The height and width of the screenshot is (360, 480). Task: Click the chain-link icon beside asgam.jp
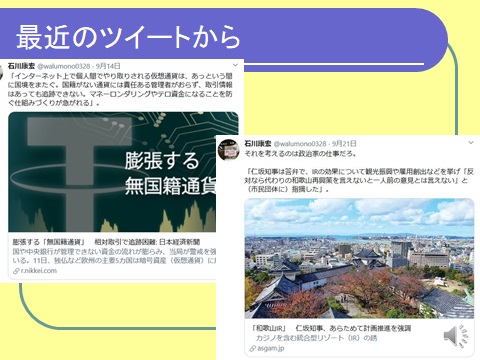click(253, 349)
